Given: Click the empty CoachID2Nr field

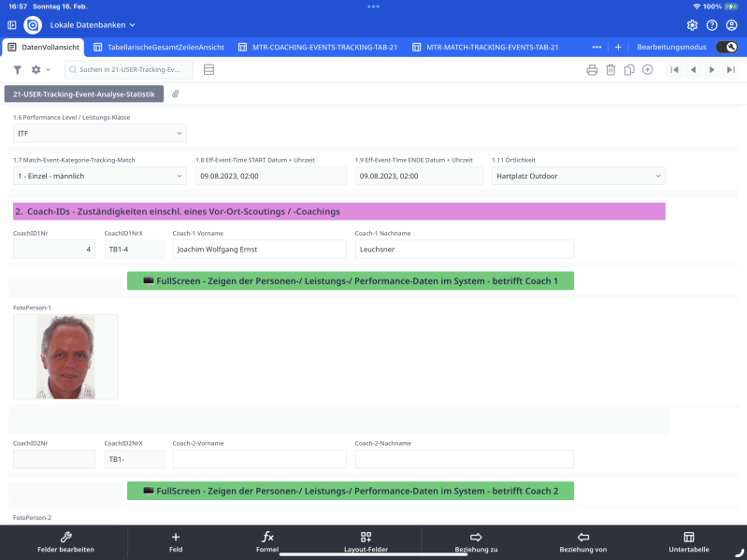Looking at the screenshot, I should [54, 459].
